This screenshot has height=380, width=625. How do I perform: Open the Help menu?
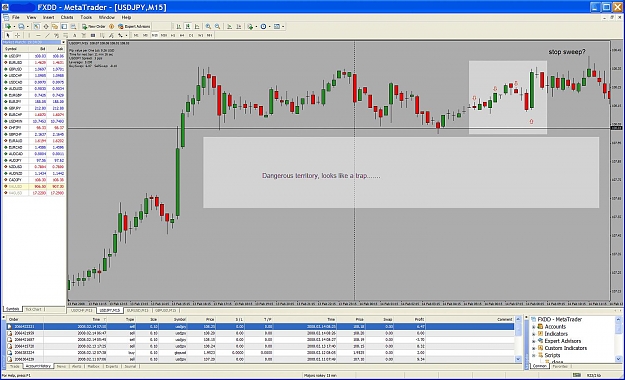[x=126, y=18]
